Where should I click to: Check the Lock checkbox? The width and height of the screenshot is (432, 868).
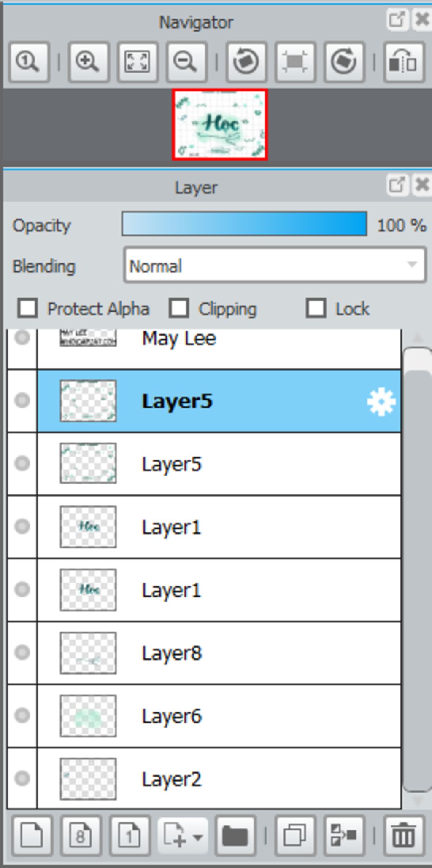316,309
